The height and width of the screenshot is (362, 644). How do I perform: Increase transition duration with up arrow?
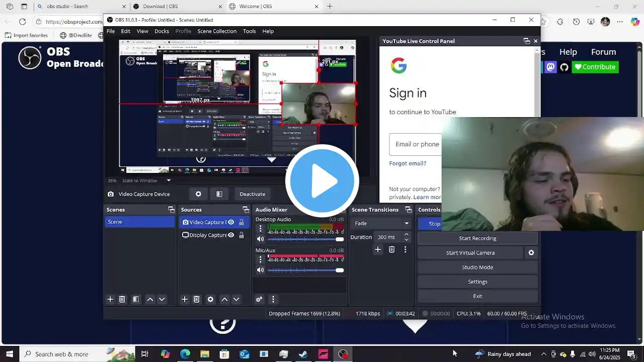tap(406, 234)
